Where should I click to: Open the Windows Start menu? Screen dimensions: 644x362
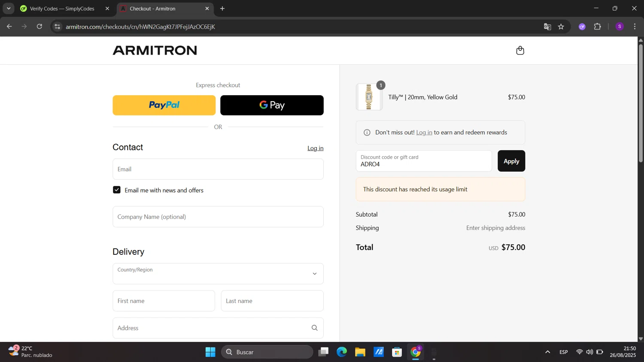(210, 352)
